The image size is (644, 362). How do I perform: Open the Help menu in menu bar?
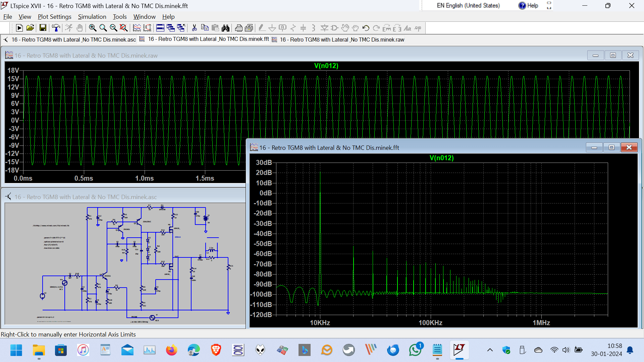pos(168,17)
